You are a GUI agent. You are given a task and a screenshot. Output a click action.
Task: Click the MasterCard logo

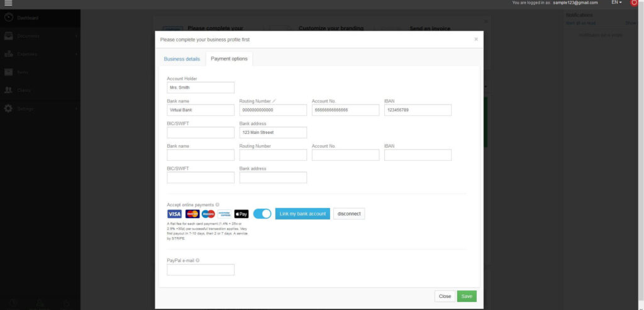coord(192,214)
